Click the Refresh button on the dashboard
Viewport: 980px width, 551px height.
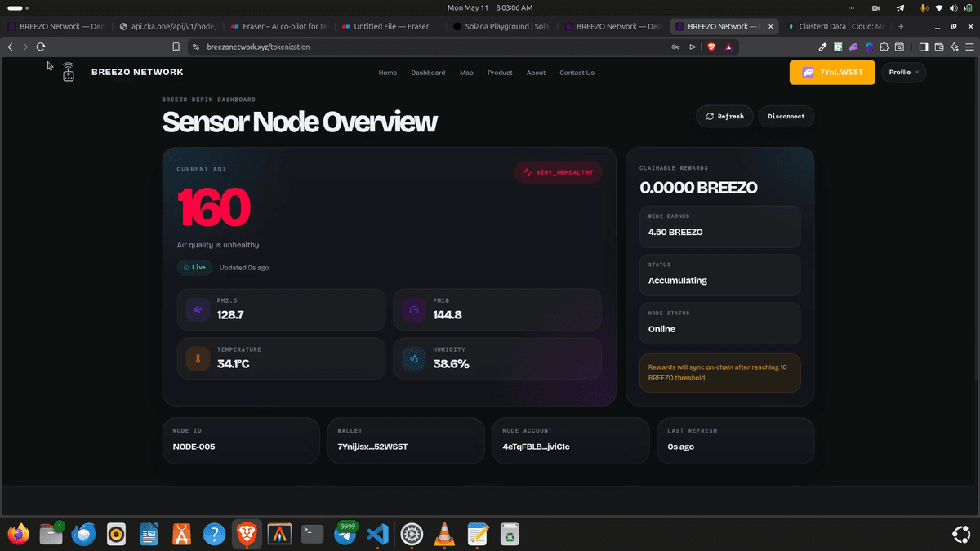725,116
